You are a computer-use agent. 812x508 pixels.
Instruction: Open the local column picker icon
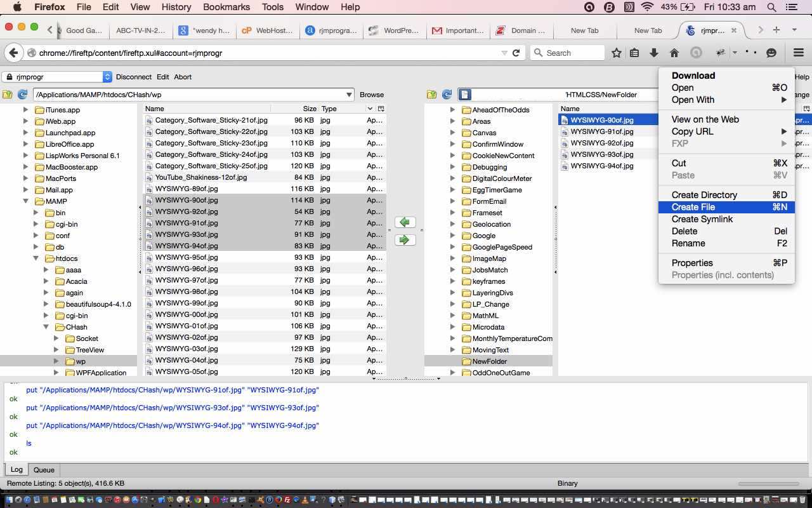click(381, 109)
